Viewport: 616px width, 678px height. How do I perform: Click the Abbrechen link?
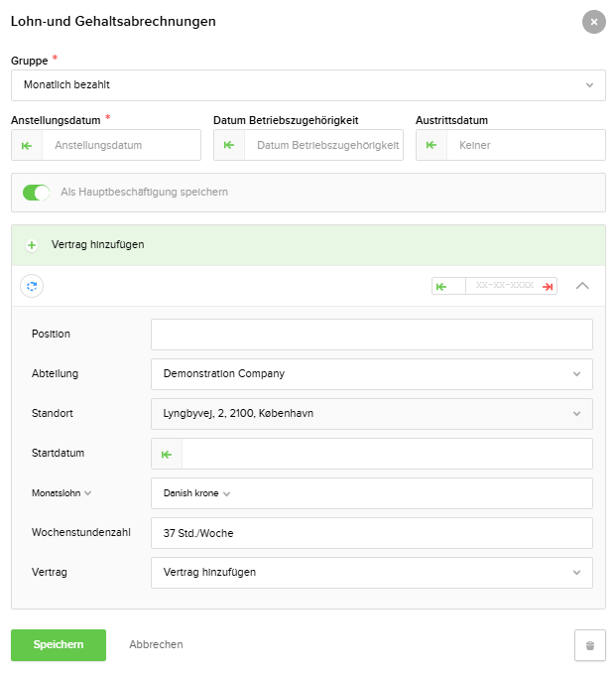click(x=156, y=645)
